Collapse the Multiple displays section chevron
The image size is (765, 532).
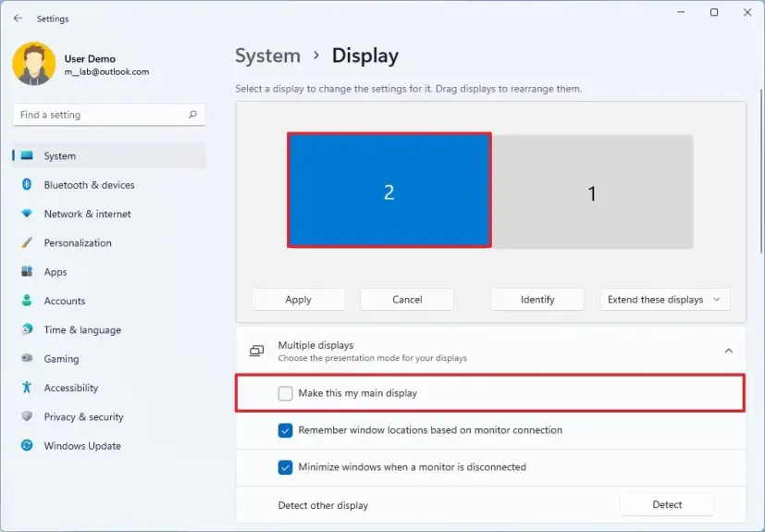(x=728, y=351)
